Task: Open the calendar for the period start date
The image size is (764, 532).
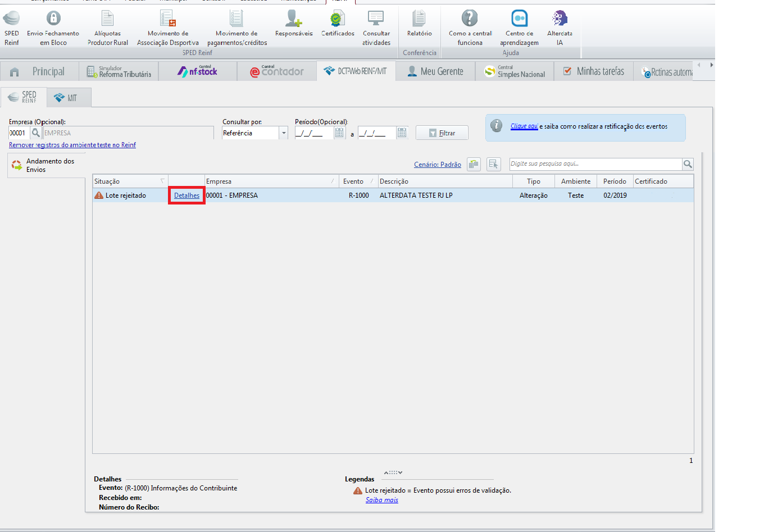Action: click(x=339, y=133)
